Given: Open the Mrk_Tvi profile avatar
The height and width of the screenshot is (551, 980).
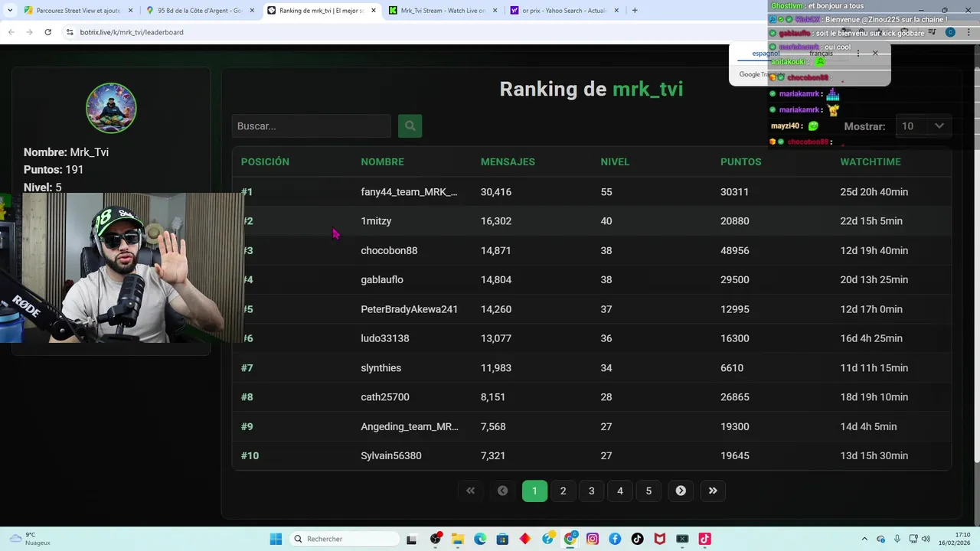Looking at the screenshot, I should (111, 108).
